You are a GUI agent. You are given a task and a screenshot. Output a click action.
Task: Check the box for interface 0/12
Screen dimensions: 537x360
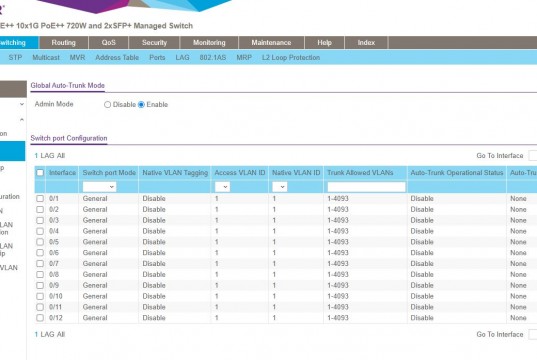pyautogui.click(x=40, y=318)
